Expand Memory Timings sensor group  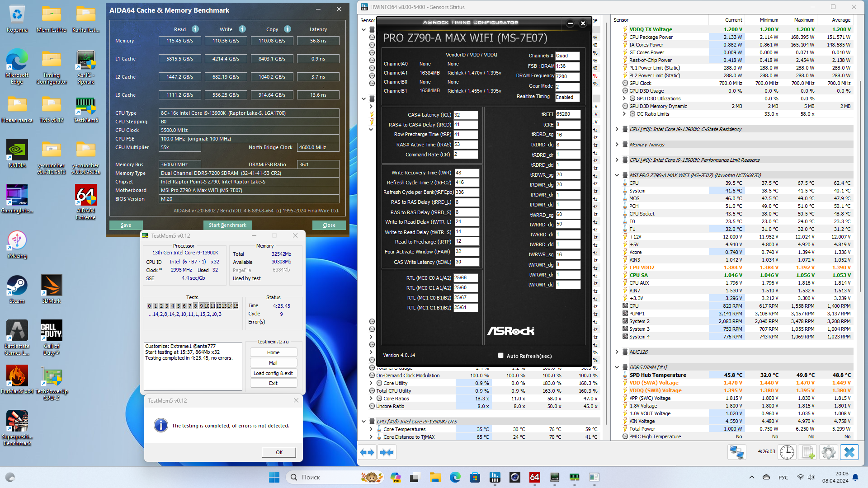point(617,145)
